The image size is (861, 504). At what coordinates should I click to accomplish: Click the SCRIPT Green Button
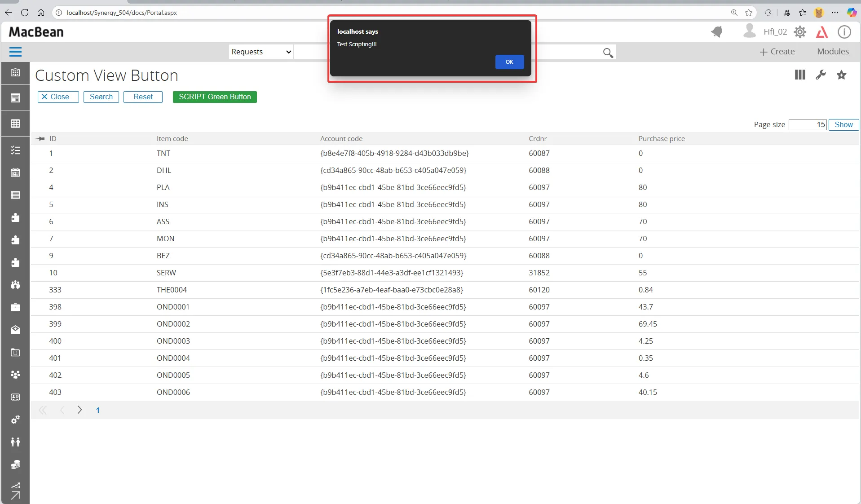215,97
